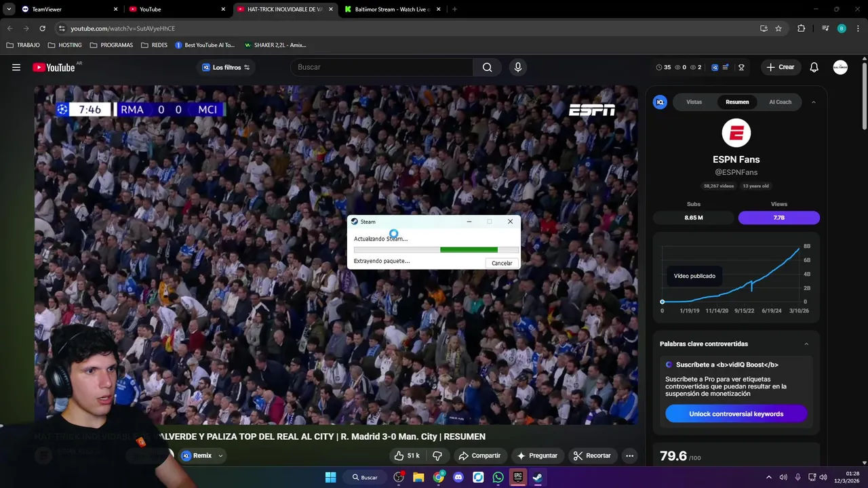Open the TRABAJO bookmarks folder
868x488 pixels.
point(24,45)
